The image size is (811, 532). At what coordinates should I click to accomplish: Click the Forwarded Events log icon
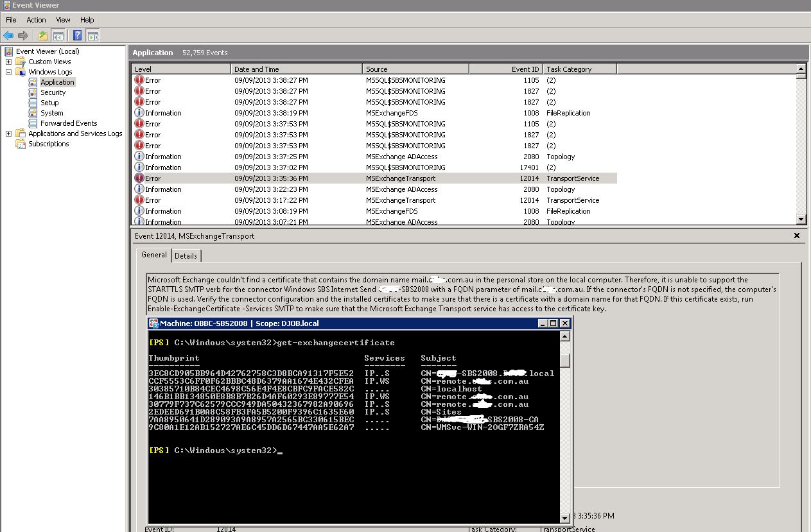pyautogui.click(x=33, y=123)
